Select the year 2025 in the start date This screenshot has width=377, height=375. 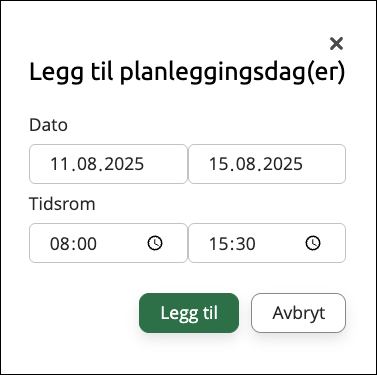click(x=123, y=164)
